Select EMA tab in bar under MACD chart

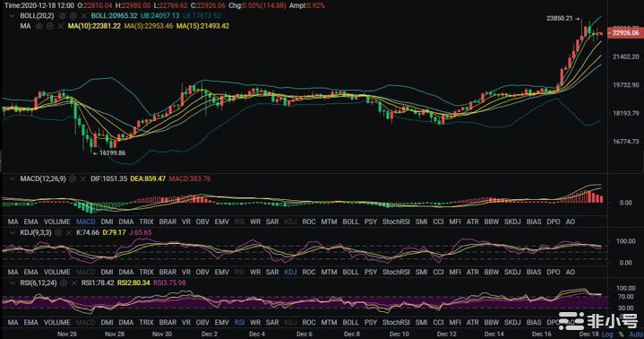pyautogui.click(x=30, y=222)
